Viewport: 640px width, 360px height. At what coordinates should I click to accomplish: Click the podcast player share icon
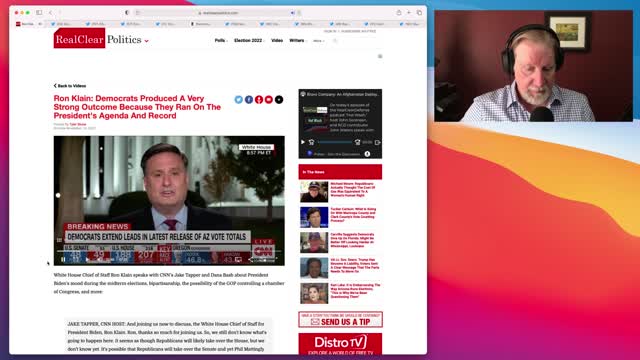point(378,142)
